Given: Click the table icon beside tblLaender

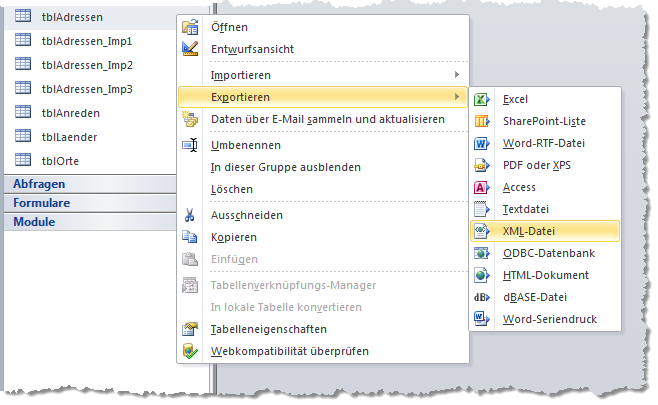Looking at the screenshot, I should click(x=23, y=136).
